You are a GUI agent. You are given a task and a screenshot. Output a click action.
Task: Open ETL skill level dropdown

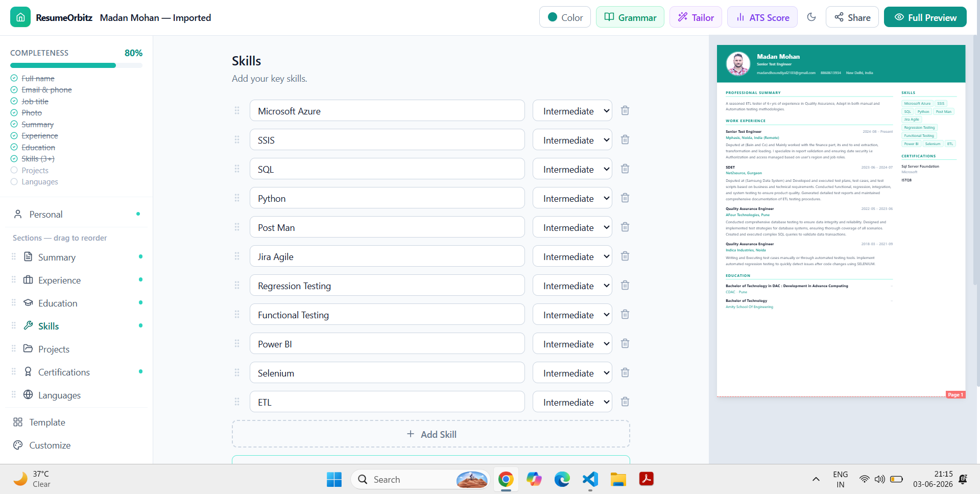[x=572, y=402]
